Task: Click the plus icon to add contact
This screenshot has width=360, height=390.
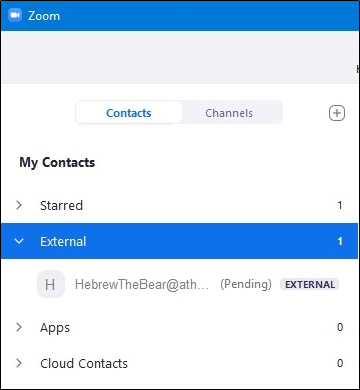Action: pos(337,113)
